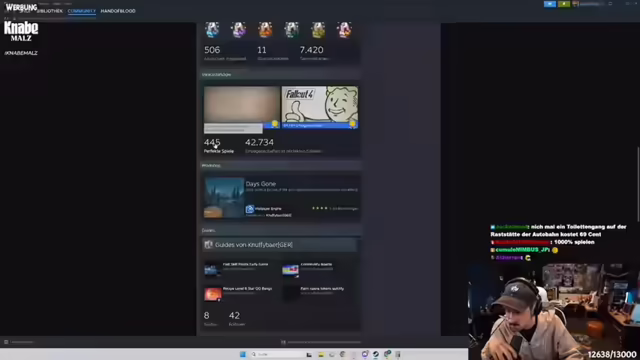Screen dimensions: 640x360
Task: Click the download progress bar at Steam bottom
Action: (324, 342)
